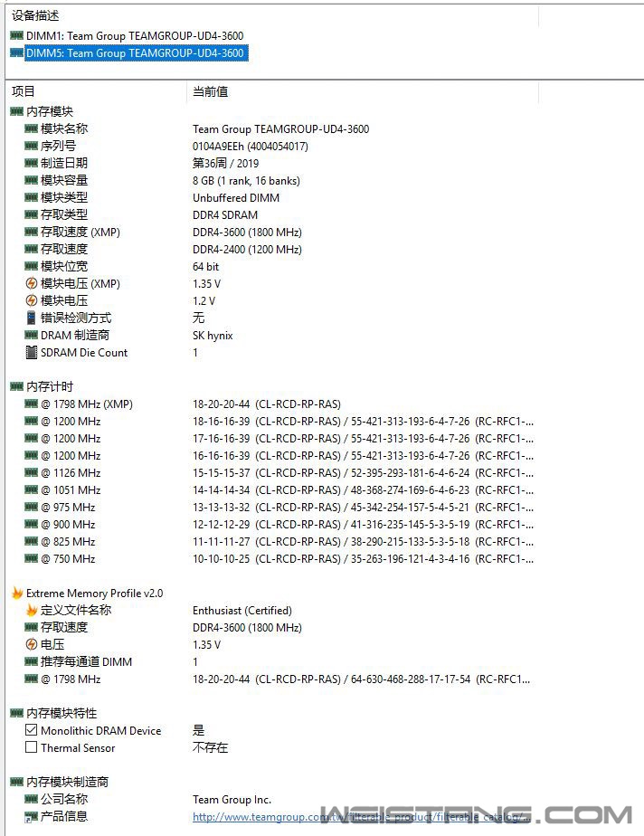644x836 pixels.
Task: Click the lightning icon beside 模块电压 (XMP)
Action: [x=32, y=284]
